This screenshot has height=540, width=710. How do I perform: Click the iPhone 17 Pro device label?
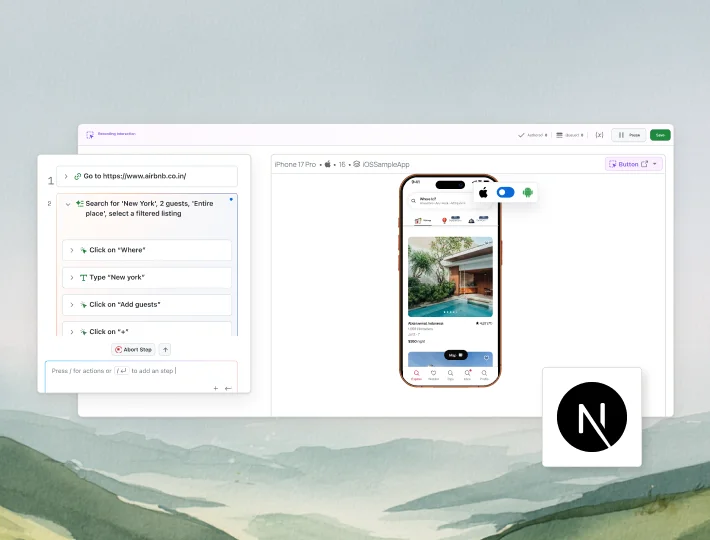pos(295,164)
